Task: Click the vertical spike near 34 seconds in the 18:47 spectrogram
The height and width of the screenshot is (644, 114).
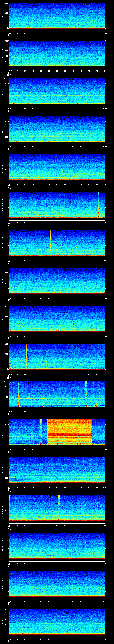Action: point(63,129)
